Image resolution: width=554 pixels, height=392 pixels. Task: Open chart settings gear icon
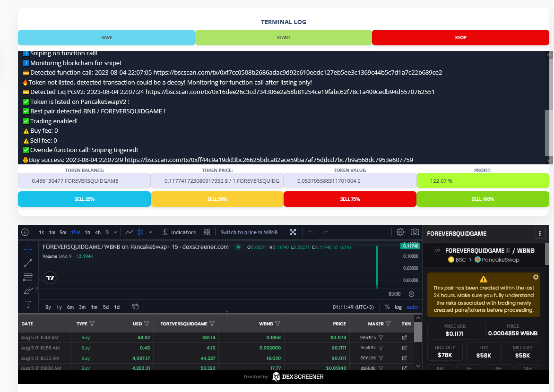pos(400,232)
